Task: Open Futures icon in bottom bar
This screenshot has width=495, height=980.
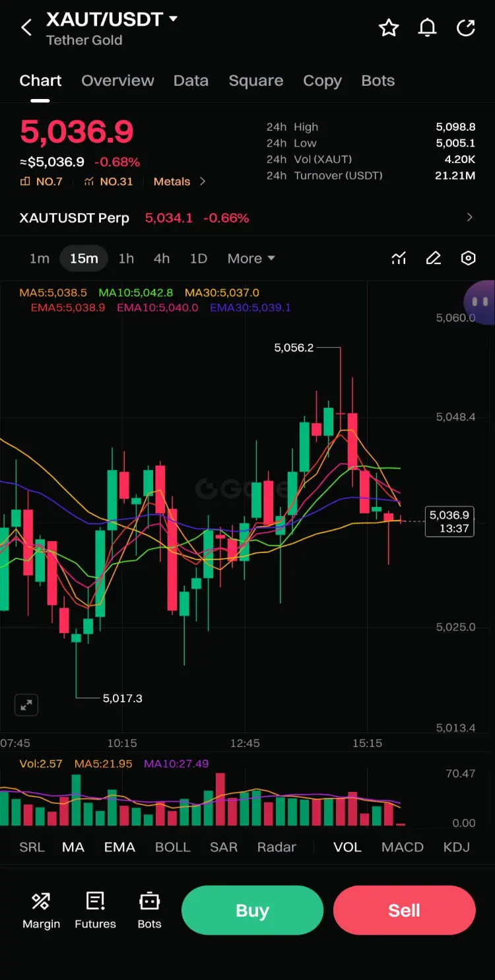Action: [x=95, y=910]
